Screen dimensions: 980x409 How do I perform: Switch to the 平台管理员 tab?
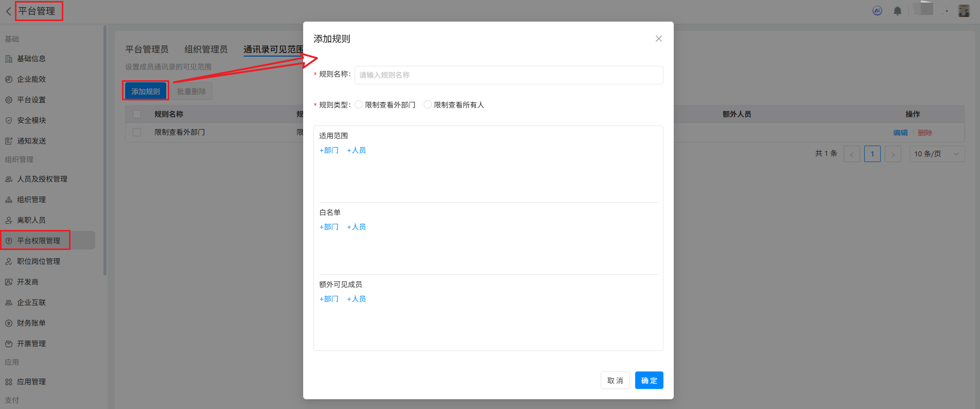tap(147, 49)
